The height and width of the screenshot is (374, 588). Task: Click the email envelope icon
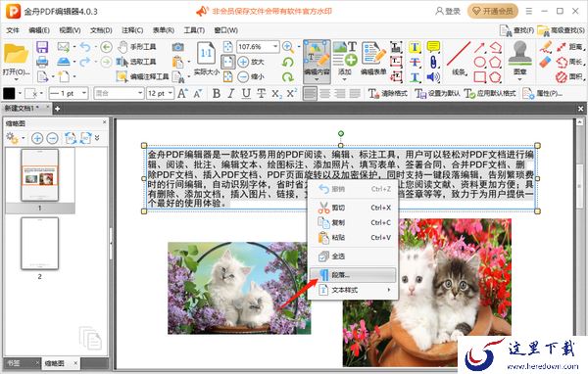click(x=64, y=47)
